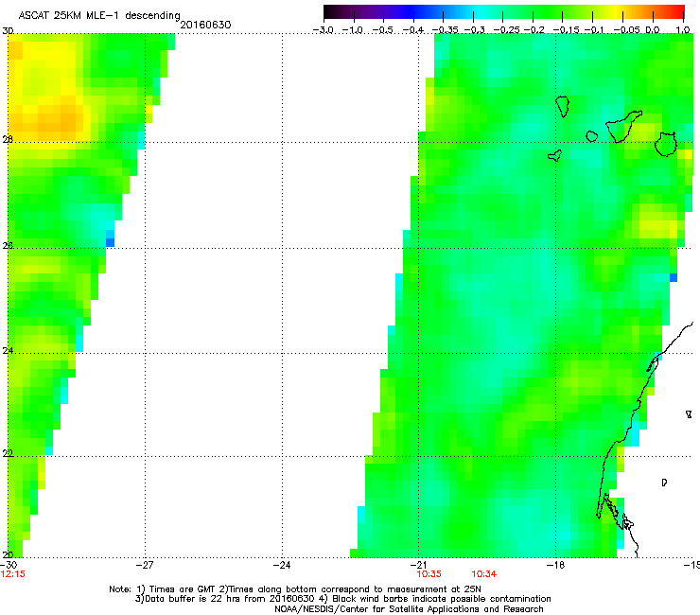Click the -0.4 color bar label
The width and height of the screenshot is (700, 615).
click(x=412, y=30)
